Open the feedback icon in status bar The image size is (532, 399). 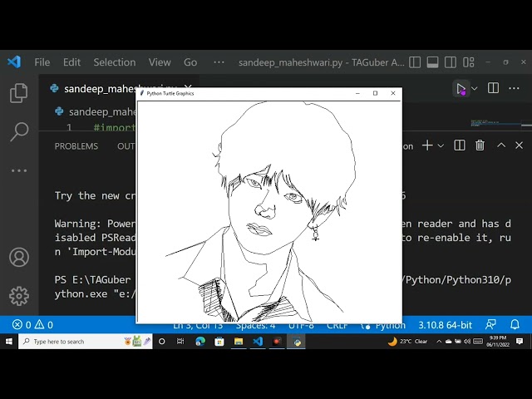490,325
